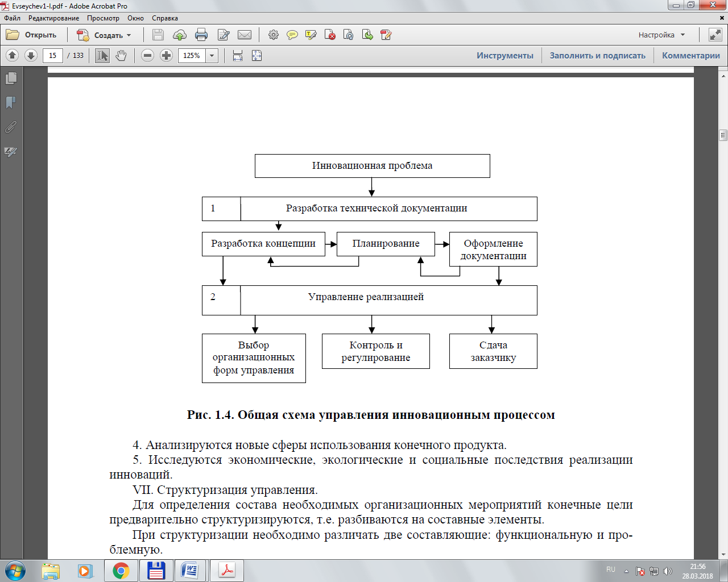Toggle the text selection tool
The width and height of the screenshot is (728, 582).
102,56
